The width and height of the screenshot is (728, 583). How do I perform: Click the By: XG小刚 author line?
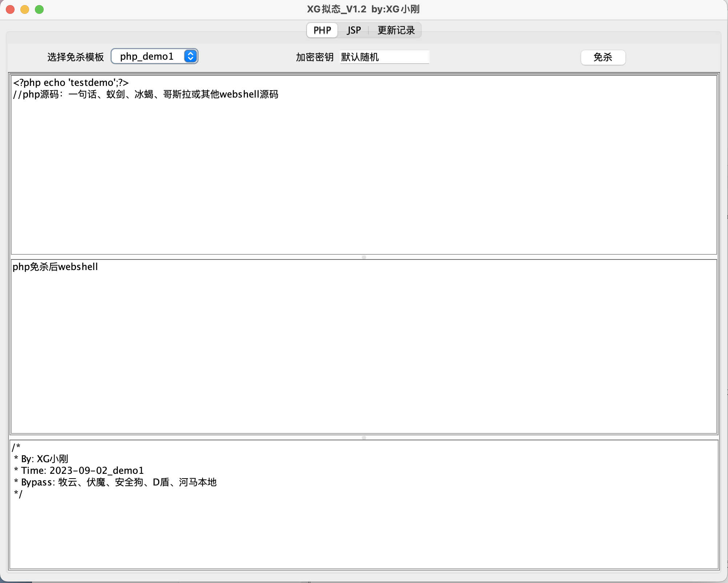click(x=41, y=459)
